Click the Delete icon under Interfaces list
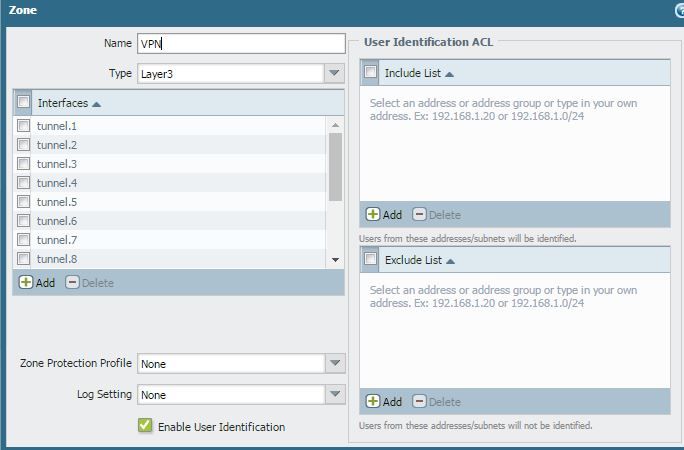The image size is (684, 450). pos(73,283)
